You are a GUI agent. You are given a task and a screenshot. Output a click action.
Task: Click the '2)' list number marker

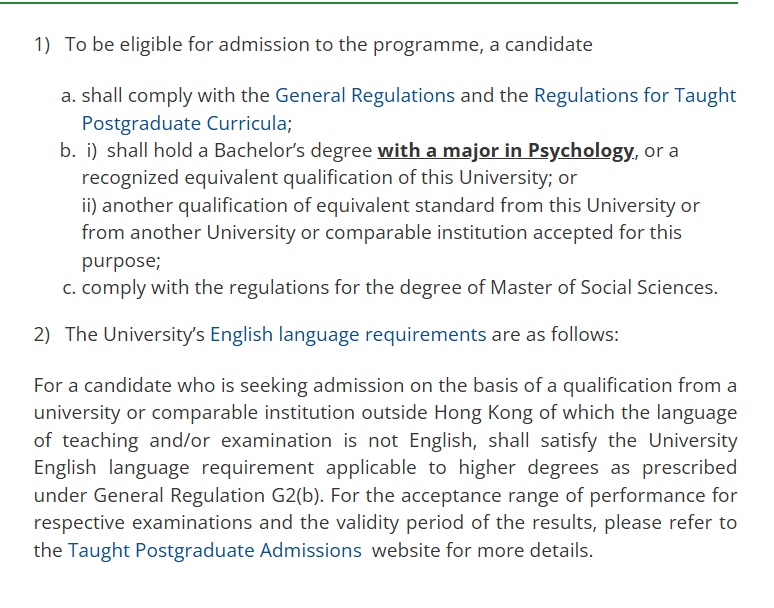41,334
